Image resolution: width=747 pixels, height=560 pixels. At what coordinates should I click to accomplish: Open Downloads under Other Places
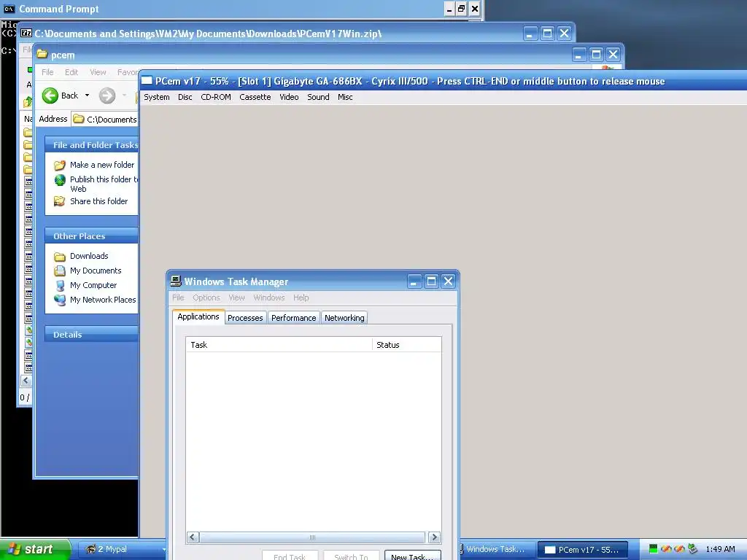tap(89, 256)
